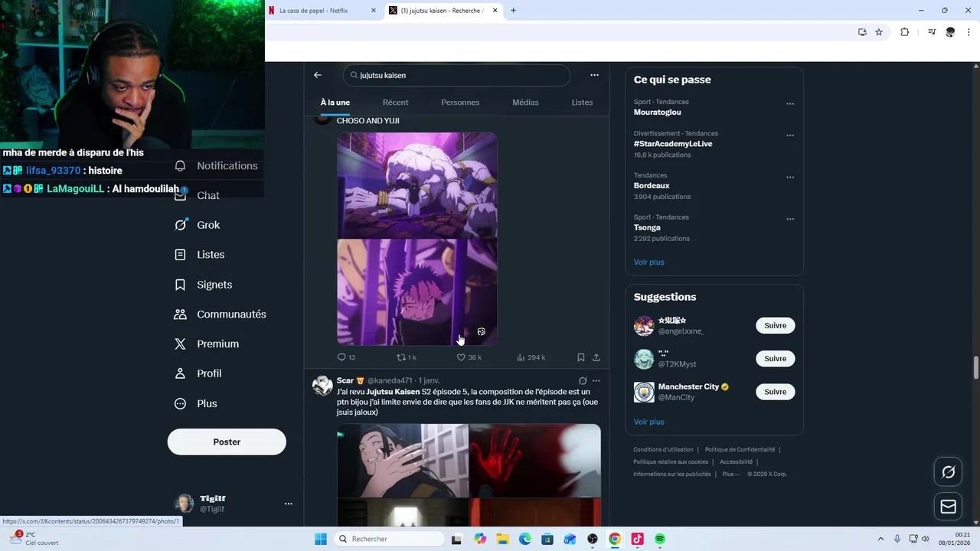This screenshot has height=551, width=980.
Task: Switch to the Personnes tab
Action: 460,103
